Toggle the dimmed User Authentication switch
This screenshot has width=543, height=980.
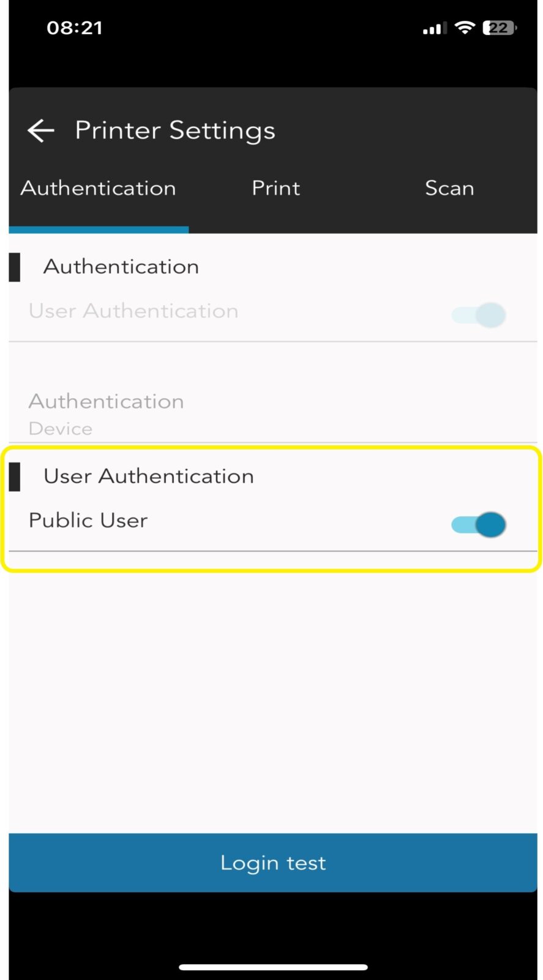479,315
